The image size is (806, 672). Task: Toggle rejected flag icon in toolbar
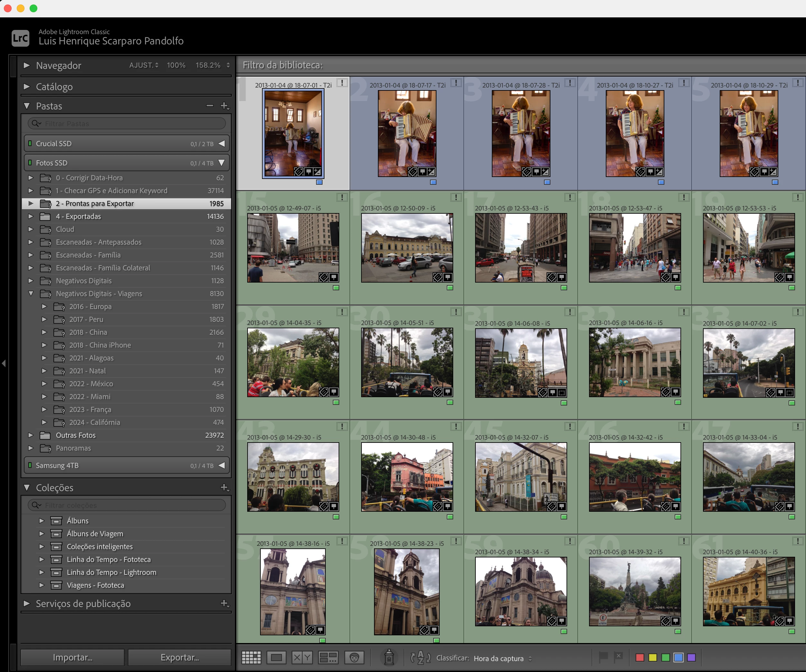click(x=618, y=657)
